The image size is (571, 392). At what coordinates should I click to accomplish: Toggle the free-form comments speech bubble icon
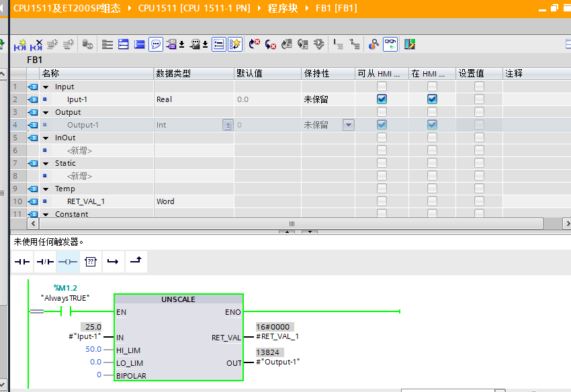coord(155,44)
